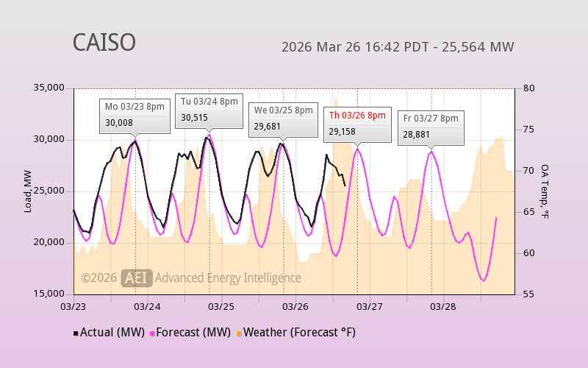This screenshot has width=588, height=368.
Task: Toggle the Weather (Forecast °F) legend label
Action: tap(299, 333)
